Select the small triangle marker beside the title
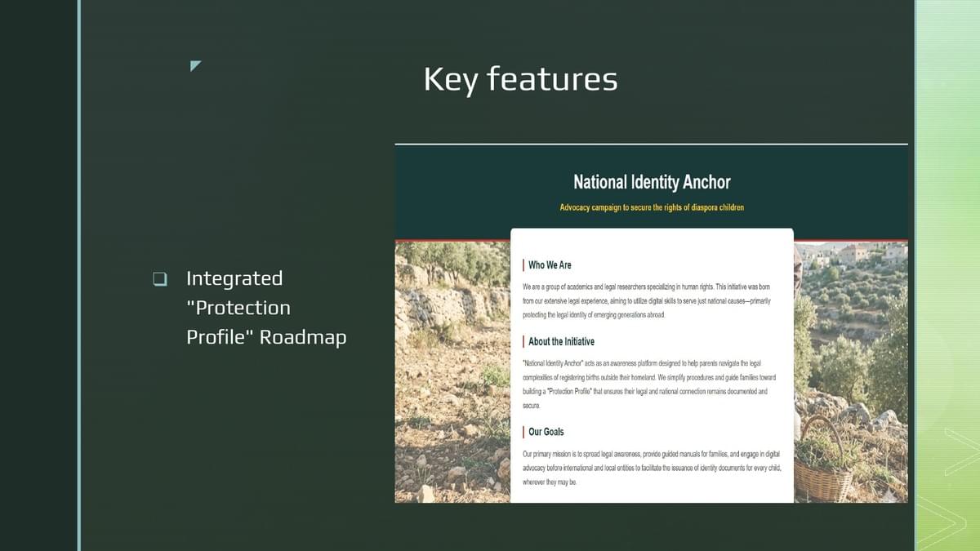The width and height of the screenshot is (980, 551). point(195,65)
